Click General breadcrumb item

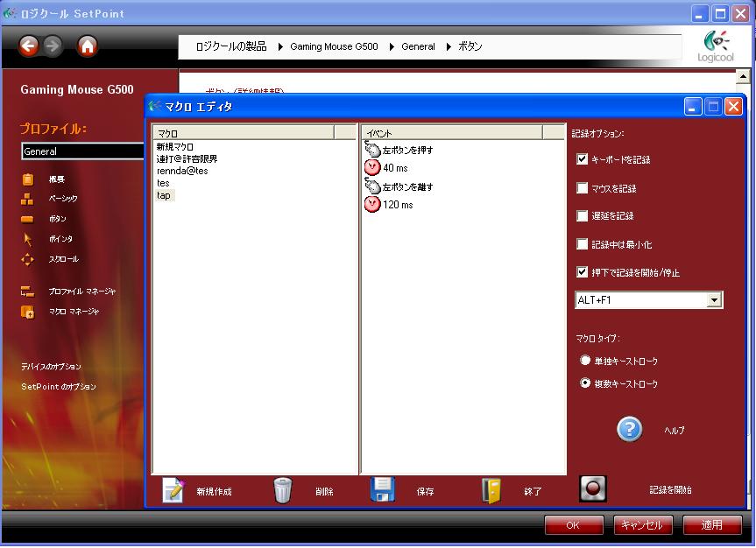click(418, 46)
